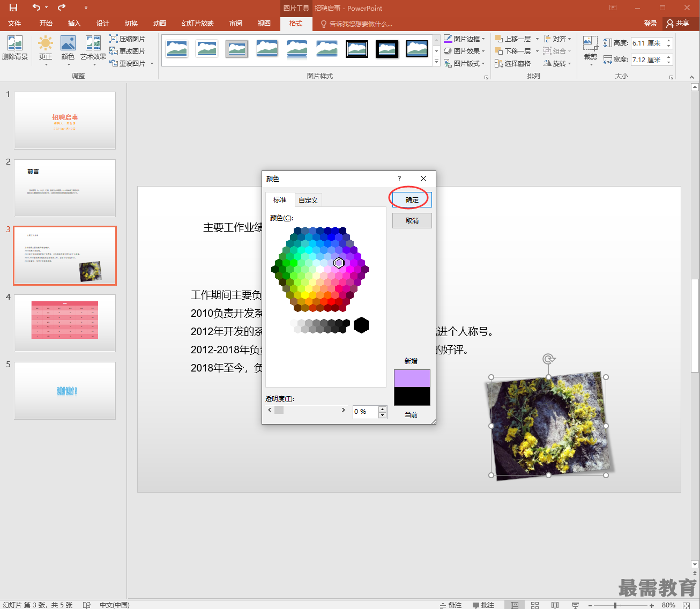
Task: Click the 取消 cancel button
Action: click(x=412, y=221)
